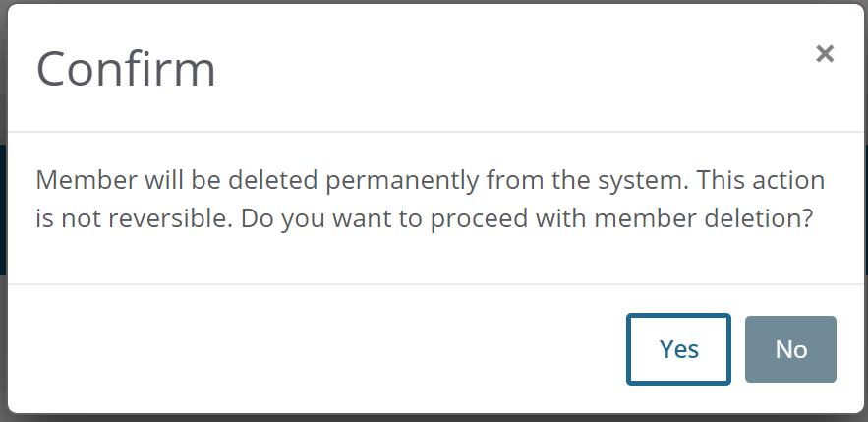Click the dark backdrop right of the dialog

[x=866, y=211]
